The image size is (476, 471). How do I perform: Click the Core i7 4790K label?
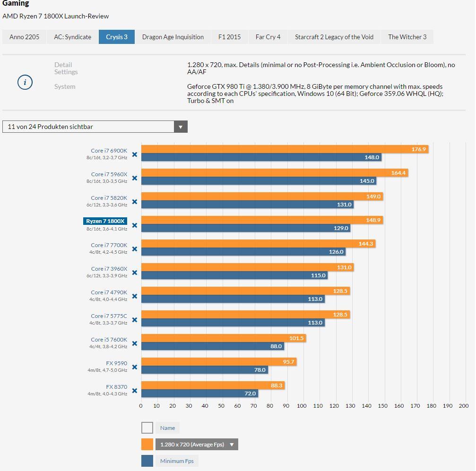pos(109,292)
